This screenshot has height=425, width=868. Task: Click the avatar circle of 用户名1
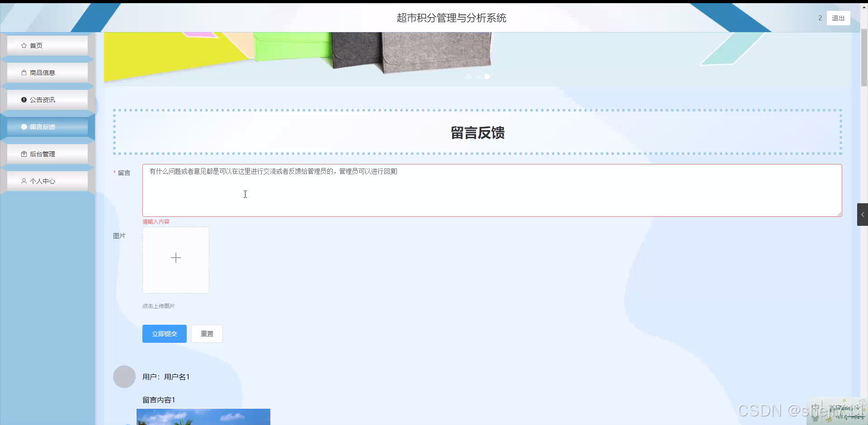pyautogui.click(x=124, y=376)
